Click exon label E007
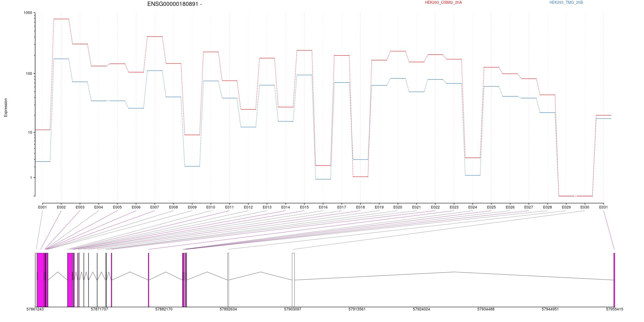The image size is (644, 322). click(155, 207)
